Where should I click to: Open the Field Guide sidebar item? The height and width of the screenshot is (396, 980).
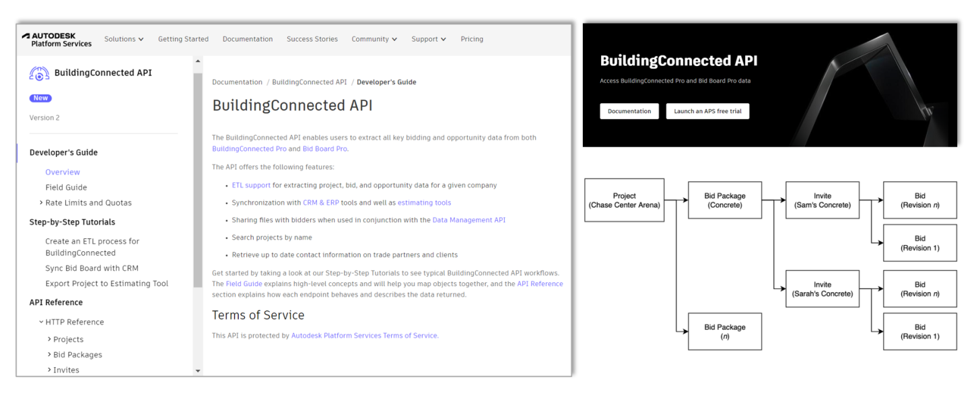click(x=66, y=187)
